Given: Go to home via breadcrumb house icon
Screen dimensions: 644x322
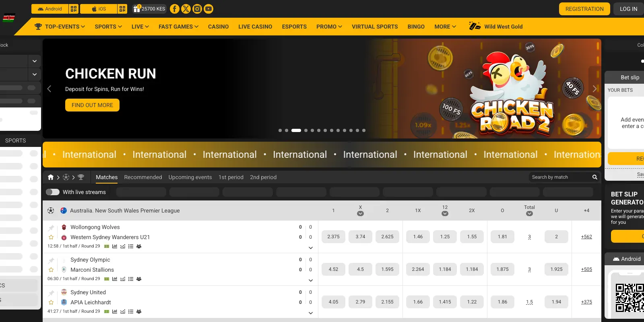Looking at the screenshot, I should pyautogui.click(x=51, y=177).
